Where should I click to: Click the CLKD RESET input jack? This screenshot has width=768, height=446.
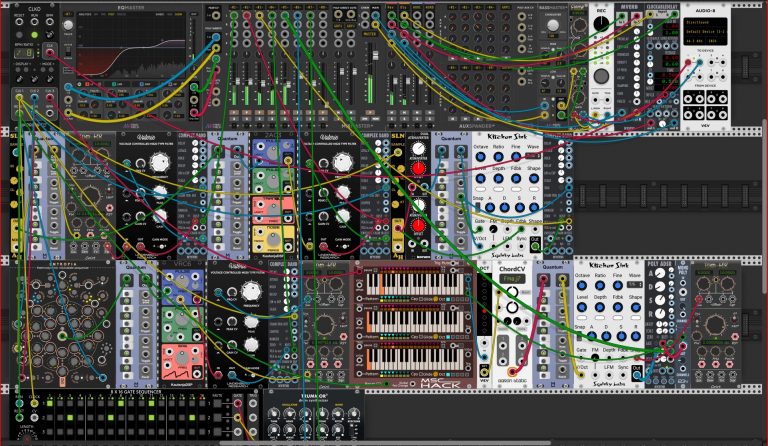tap(19, 22)
